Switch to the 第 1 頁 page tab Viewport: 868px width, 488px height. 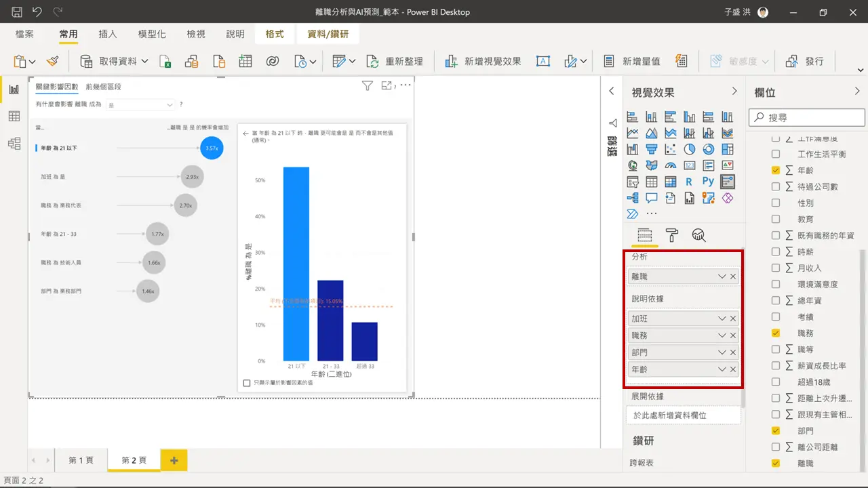pos(81,460)
